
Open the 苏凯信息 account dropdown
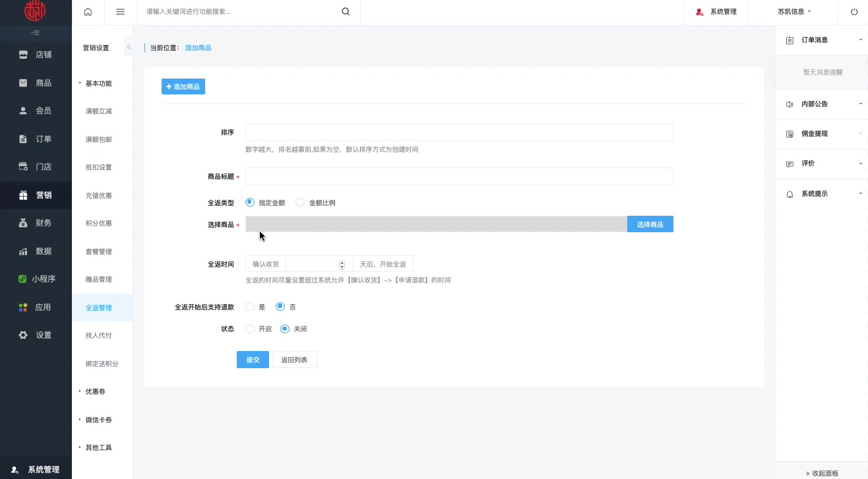[794, 12]
